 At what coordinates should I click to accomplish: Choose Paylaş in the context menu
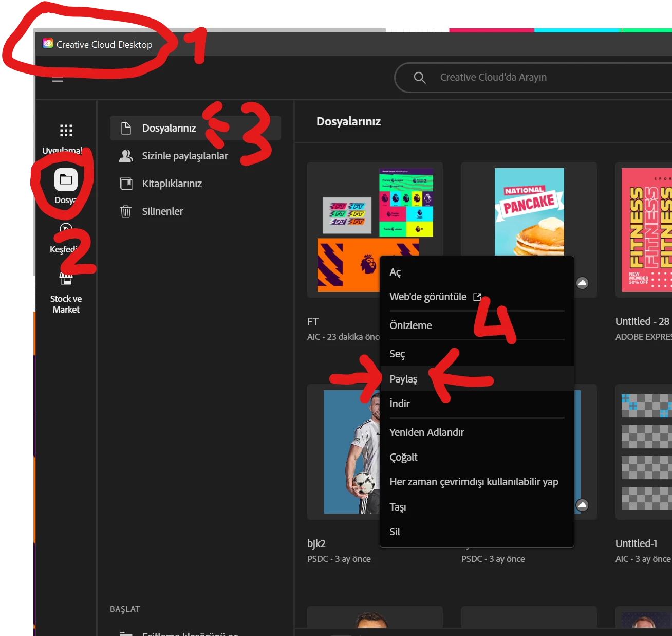(477, 379)
